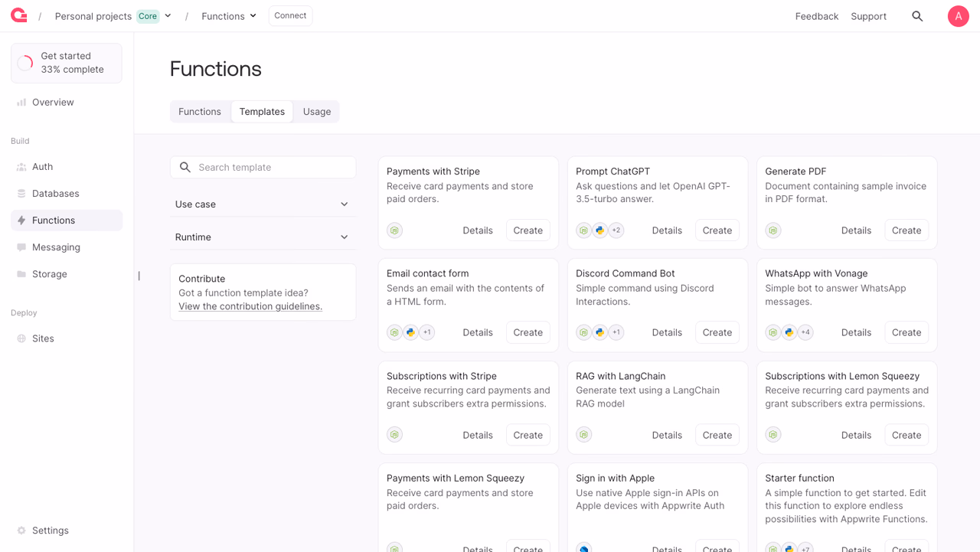The image size is (980, 552).
Task: Go to Overview in the sidebar
Action: pos(67,102)
